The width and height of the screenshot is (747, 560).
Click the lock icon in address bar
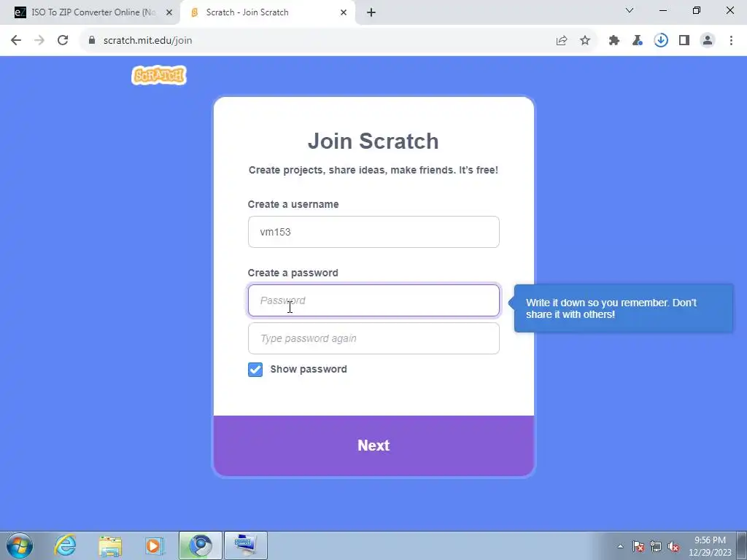click(x=91, y=41)
